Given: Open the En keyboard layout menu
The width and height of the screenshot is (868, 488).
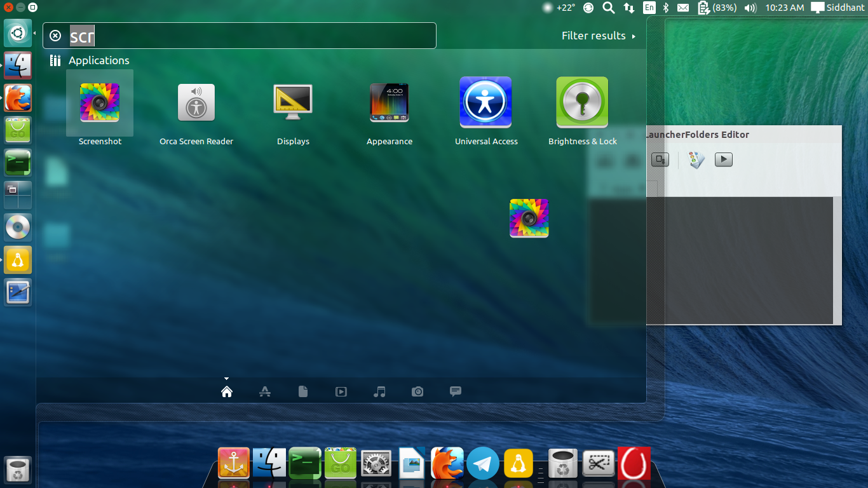Looking at the screenshot, I should coord(649,8).
